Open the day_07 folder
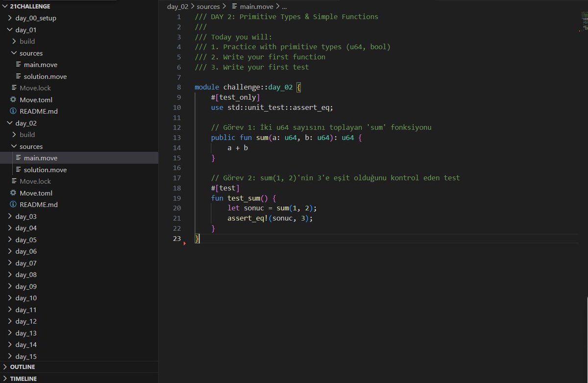 [26, 263]
